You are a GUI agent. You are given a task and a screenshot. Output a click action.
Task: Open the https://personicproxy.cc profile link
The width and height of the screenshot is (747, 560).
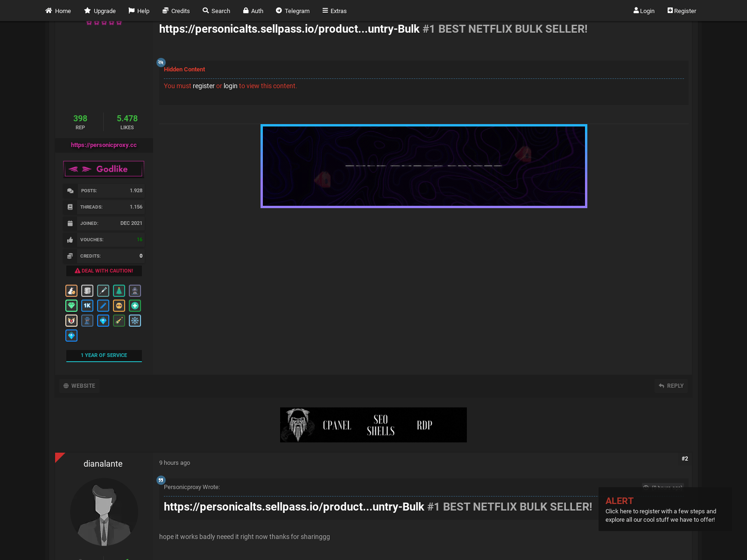(104, 145)
